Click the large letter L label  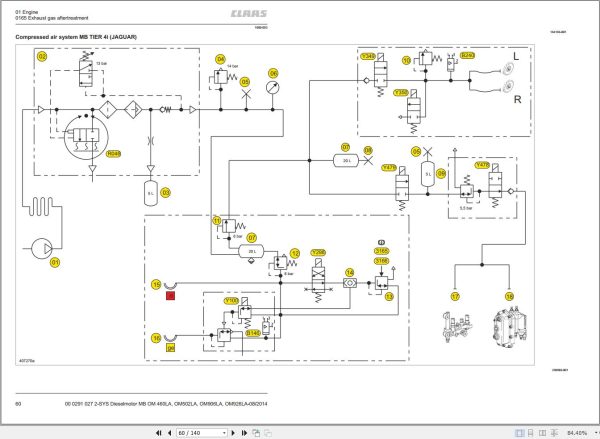[516, 57]
